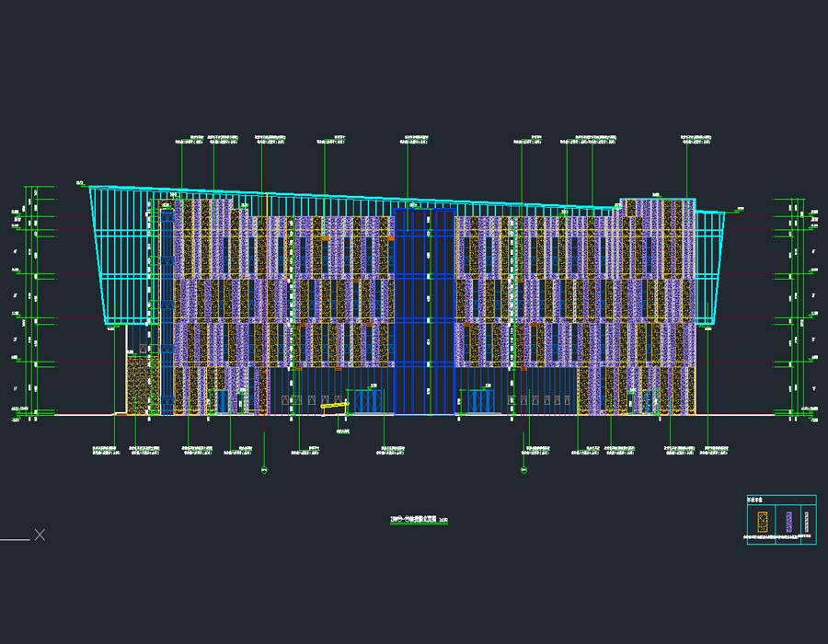Click the blue entrance door right of center

[x=480, y=401]
